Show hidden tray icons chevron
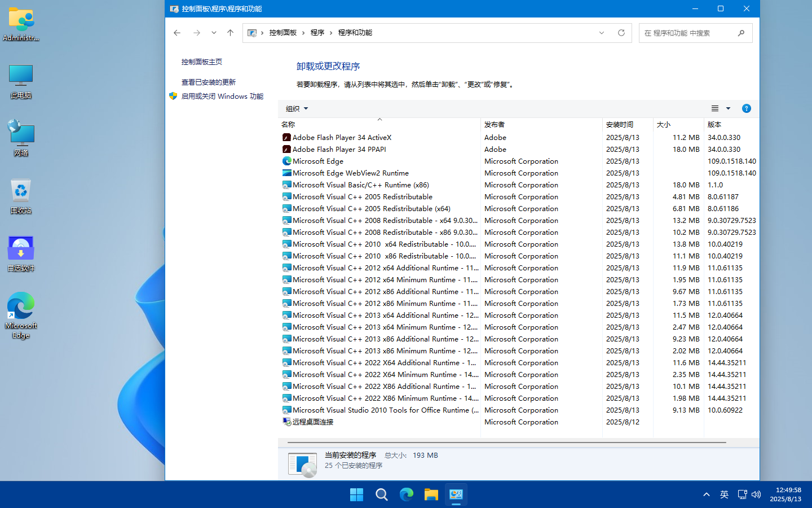812x508 pixels. pyautogui.click(x=706, y=494)
